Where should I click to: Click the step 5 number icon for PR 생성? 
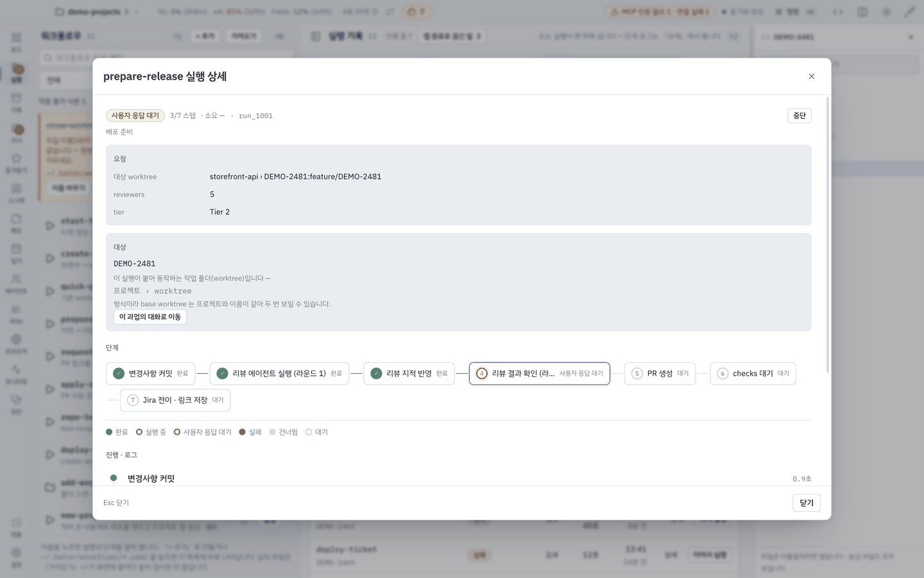(x=637, y=373)
